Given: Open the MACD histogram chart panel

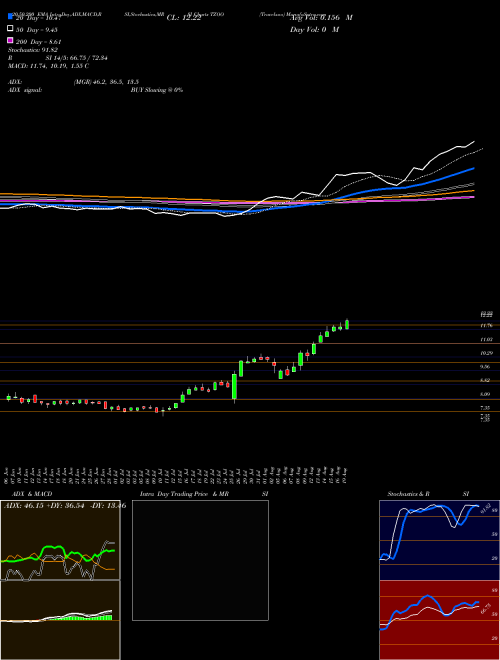Looking at the screenshot, I should click(x=60, y=620).
